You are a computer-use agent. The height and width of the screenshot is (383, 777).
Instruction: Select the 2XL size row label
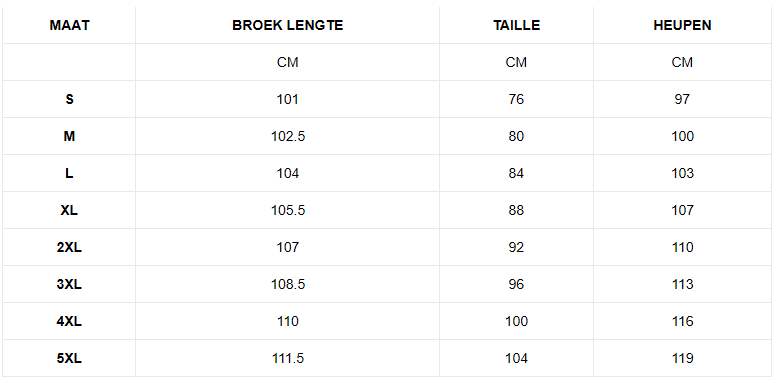tap(69, 247)
